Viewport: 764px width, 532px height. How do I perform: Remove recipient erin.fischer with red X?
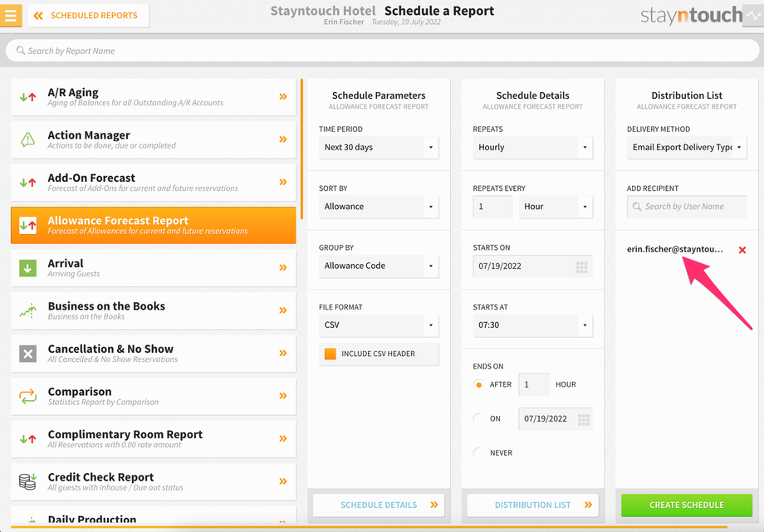coord(742,250)
